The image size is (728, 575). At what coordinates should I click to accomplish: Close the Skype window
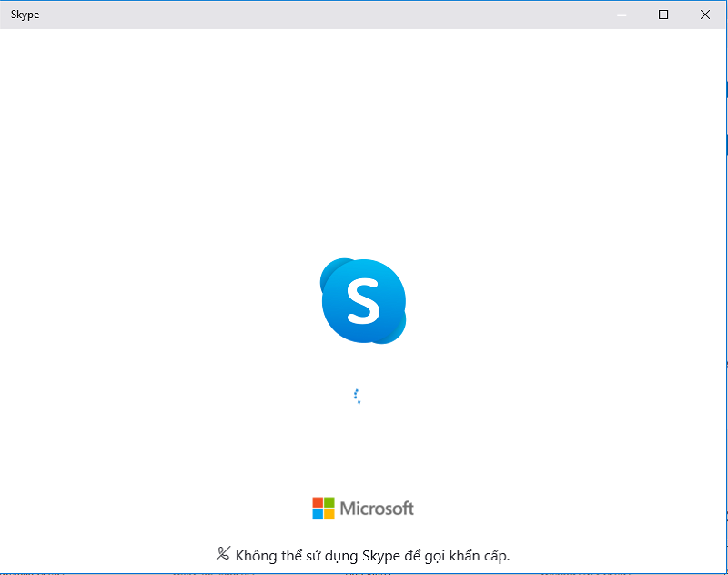click(706, 15)
